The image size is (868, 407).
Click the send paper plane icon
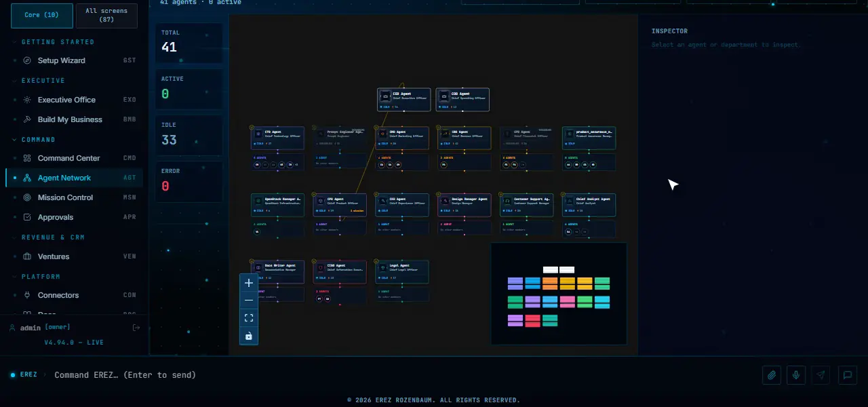pos(821,374)
